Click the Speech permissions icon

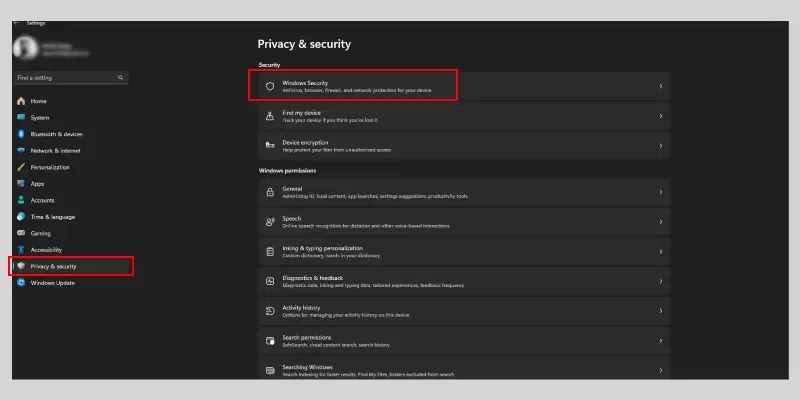[x=270, y=221]
